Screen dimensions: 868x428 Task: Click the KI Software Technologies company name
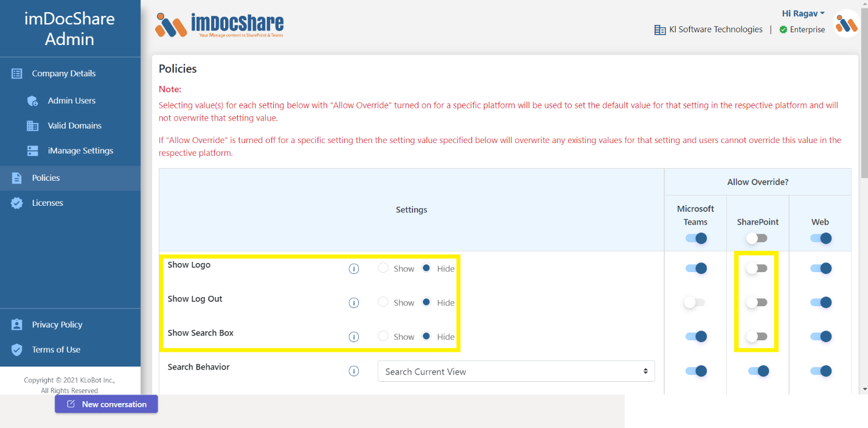point(715,30)
